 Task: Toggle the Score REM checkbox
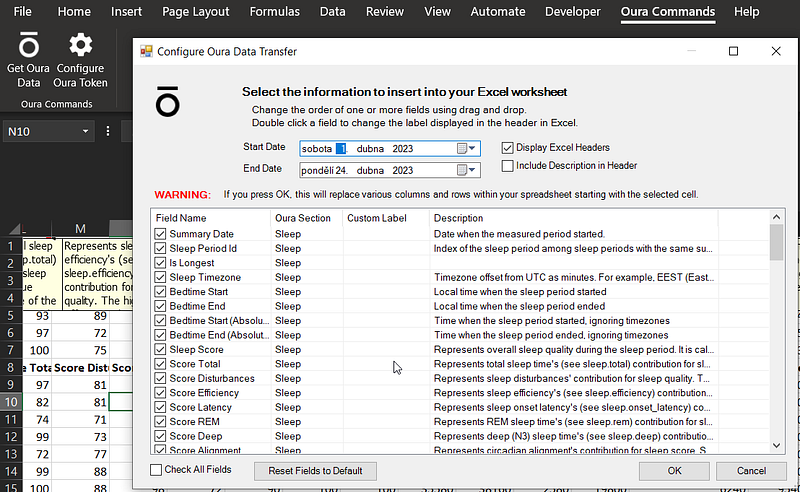(160, 422)
